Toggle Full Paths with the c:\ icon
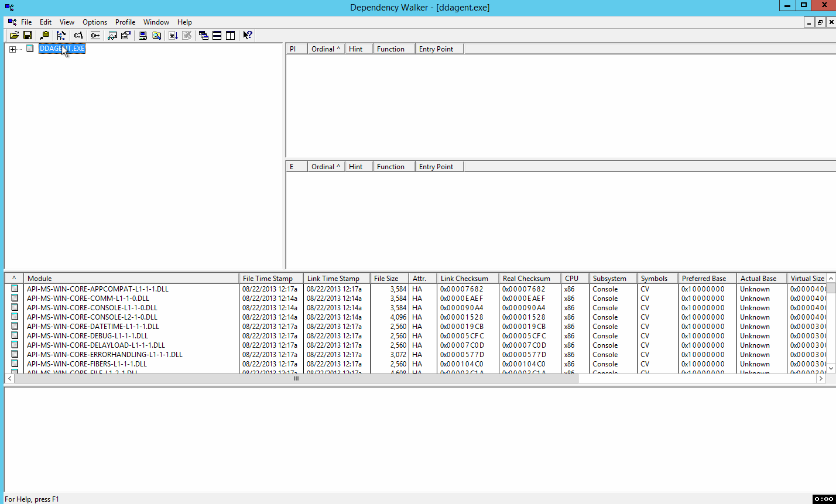 [77, 35]
